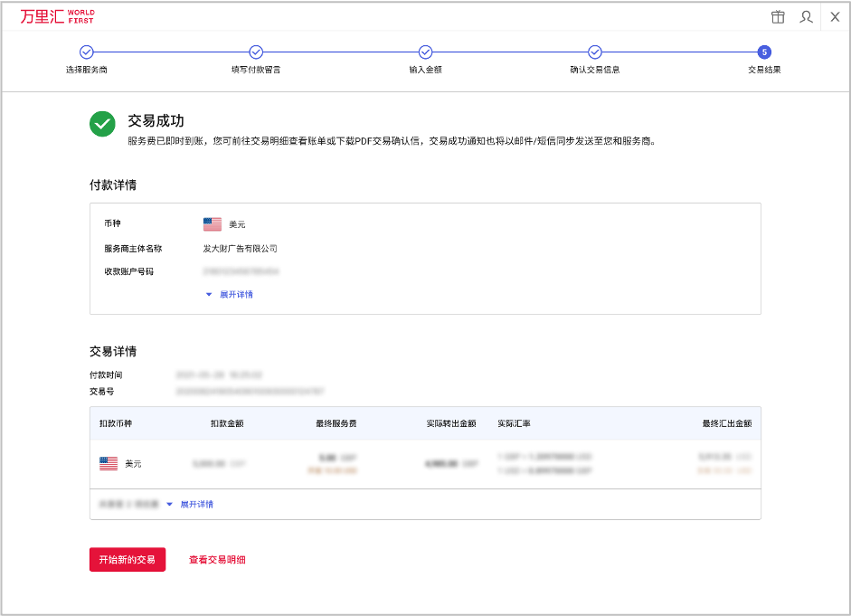This screenshot has width=851, height=616.
Task: Select the 确认交易信息 completed step indicator
Action: click(x=594, y=52)
